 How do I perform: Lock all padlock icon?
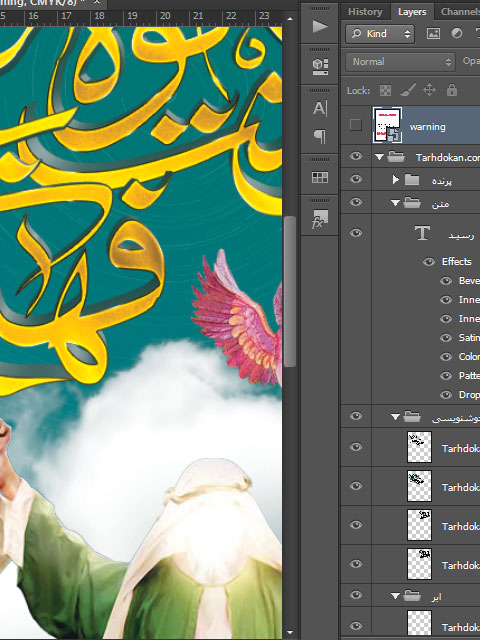(x=451, y=90)
